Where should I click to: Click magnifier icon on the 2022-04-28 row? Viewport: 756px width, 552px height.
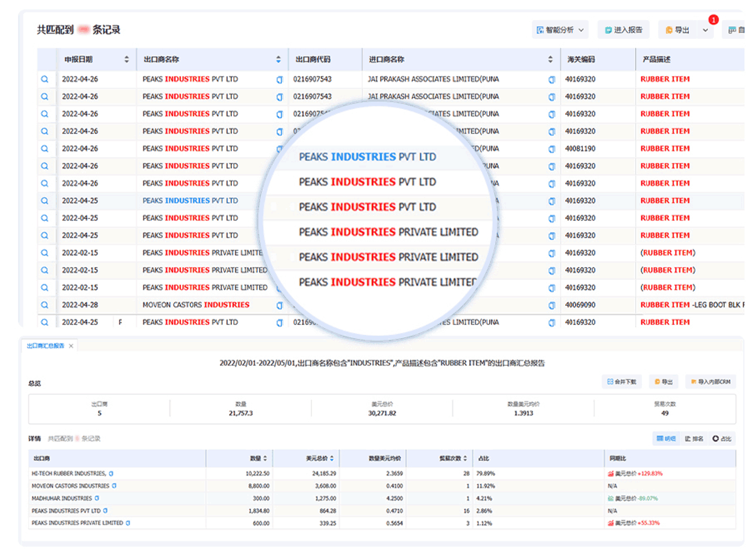coord(45,305)
